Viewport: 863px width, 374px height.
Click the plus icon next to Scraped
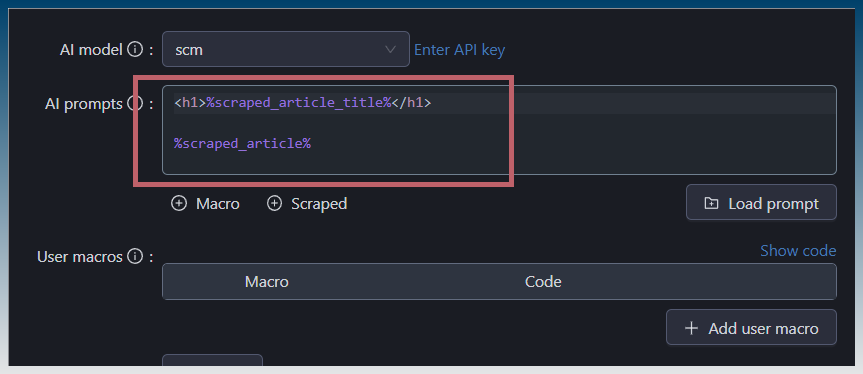point(274,204)
